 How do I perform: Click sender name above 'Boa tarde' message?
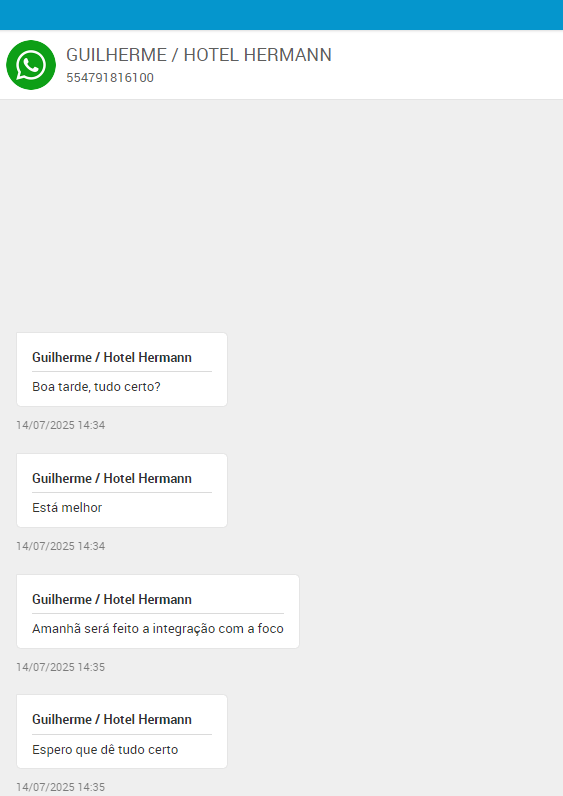(x=112, y=357)
